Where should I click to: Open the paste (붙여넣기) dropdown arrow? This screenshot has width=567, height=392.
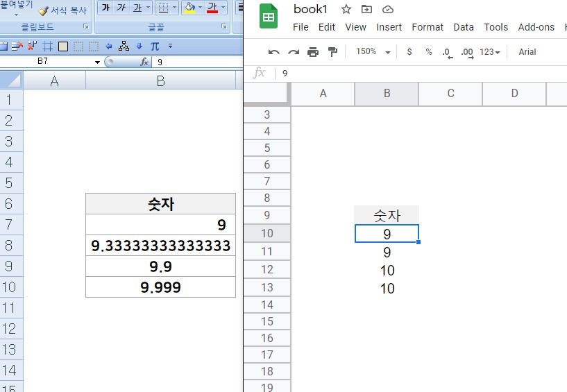(16, 15)
